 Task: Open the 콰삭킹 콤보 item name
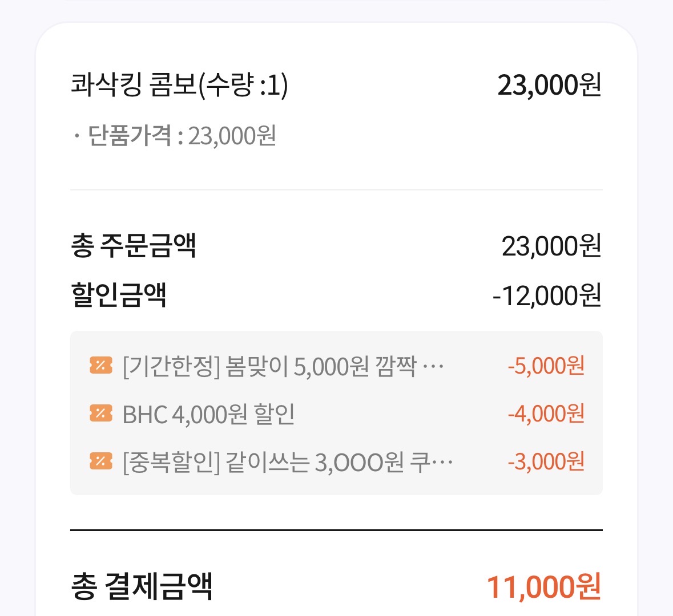179,86
